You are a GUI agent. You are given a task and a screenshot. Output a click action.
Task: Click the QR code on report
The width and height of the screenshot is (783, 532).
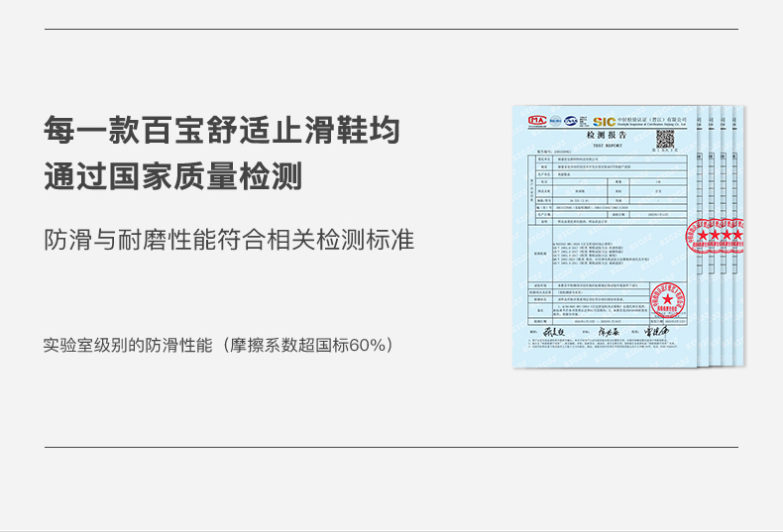click(x=664, y=139)
